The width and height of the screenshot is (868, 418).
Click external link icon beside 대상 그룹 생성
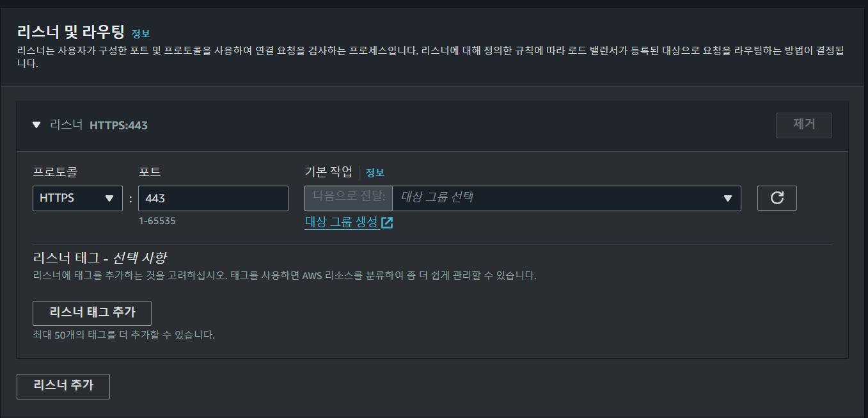[387, 223]
